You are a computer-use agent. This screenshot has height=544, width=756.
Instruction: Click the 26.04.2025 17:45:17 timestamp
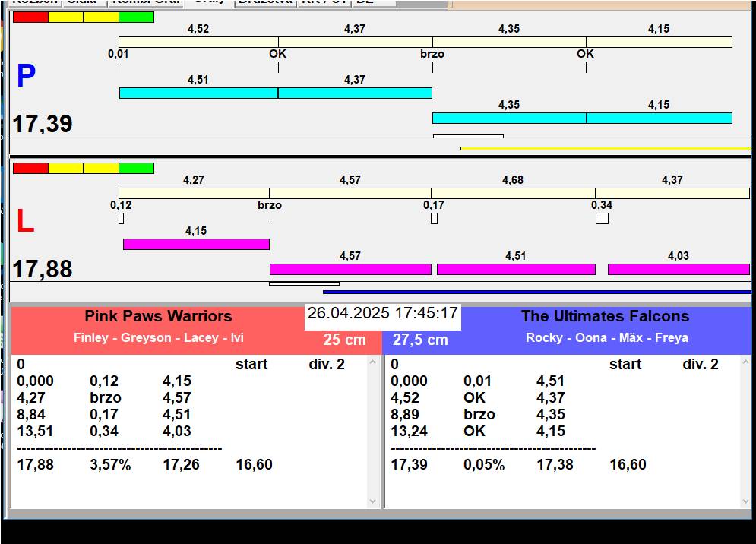coord(382,313)
